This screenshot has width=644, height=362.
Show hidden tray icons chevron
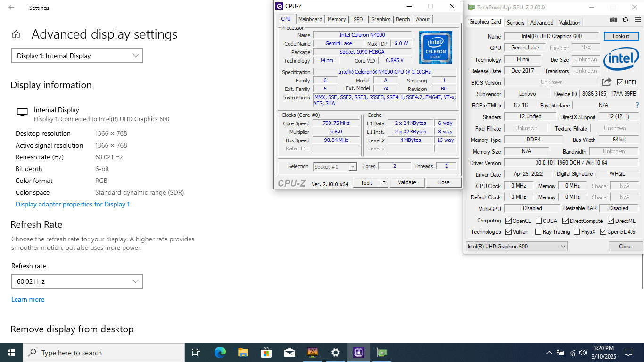pyautogui.click(x=549, y=353)
